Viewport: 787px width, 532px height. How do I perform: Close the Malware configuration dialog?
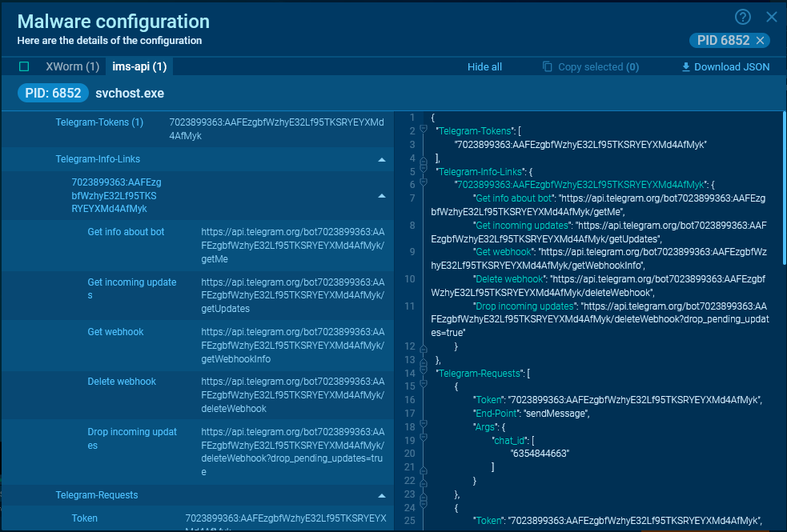[x=772, y=17]
